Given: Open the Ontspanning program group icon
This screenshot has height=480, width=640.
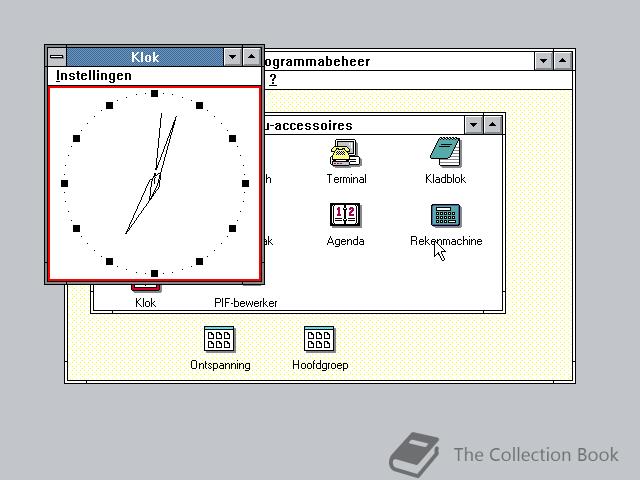Looking at the screenshot, I should 220,339.
